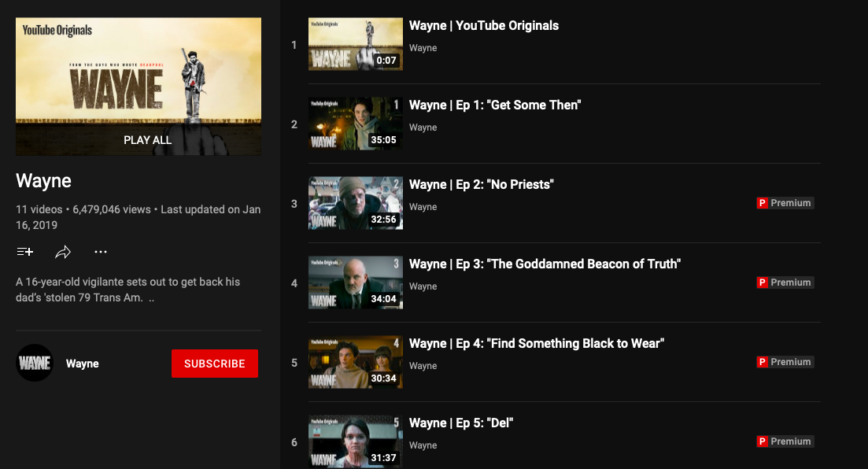Open 'Wayne | YouTube Originals' video title
The width and height of the screenshot is (868, 469).
click(x=484, y=25)
